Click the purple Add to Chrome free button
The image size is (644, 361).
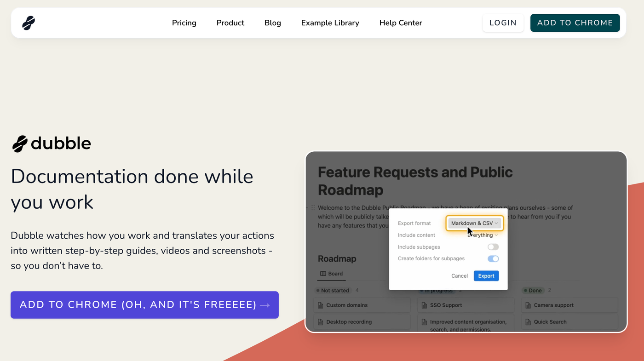coord(144,305)
